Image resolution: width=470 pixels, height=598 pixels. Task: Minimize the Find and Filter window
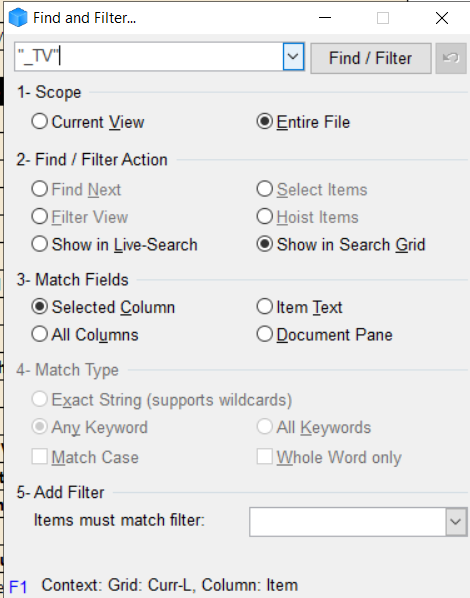point(325,18)
